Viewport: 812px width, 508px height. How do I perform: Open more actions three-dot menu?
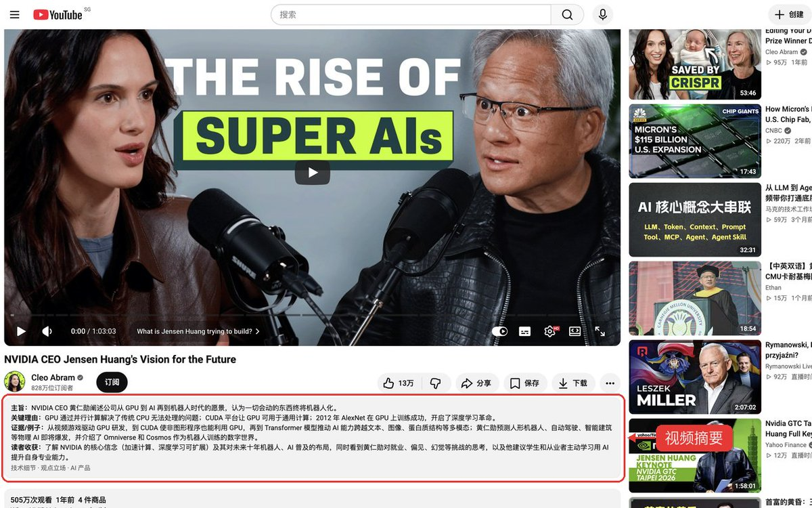pos(610,383)
